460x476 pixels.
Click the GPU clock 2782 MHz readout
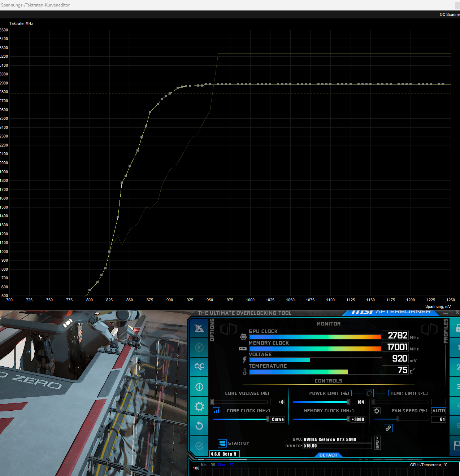(395, 335)
